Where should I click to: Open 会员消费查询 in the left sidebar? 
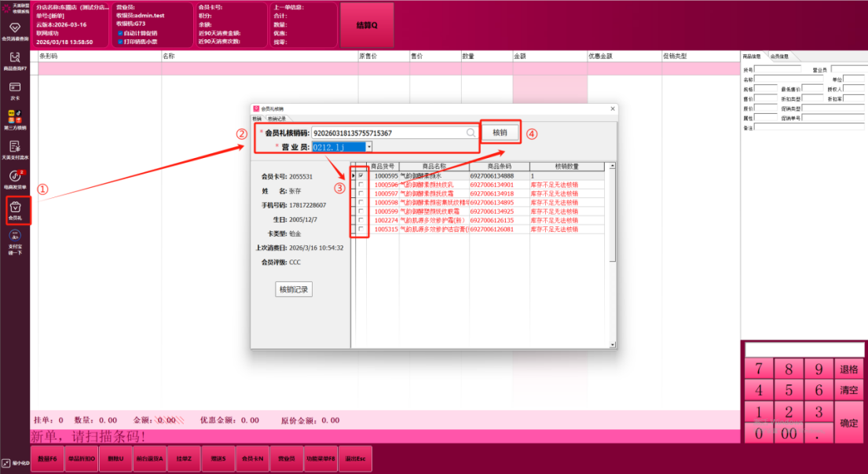pyautogui.click(x=15, y=30)
